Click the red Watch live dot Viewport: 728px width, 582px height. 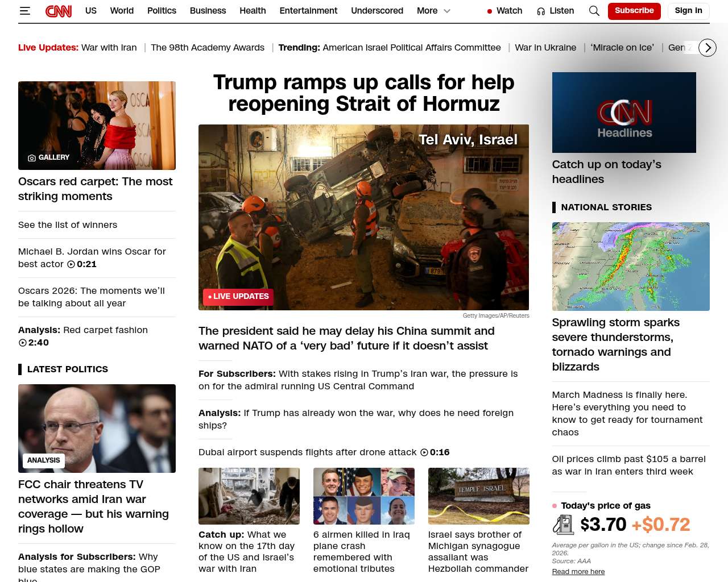(x=489, y=11)
